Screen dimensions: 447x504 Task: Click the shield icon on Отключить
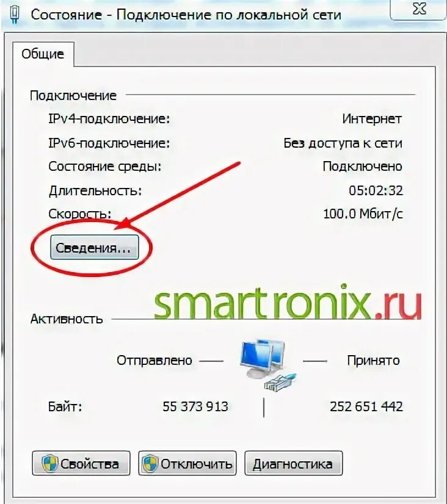point(150,463)
